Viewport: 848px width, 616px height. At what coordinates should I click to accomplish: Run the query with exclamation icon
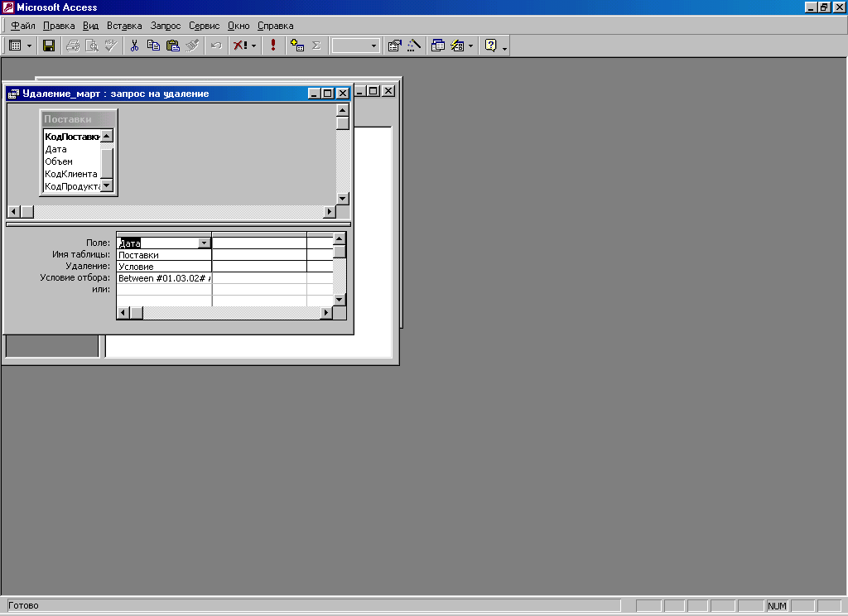pos(273,46)
